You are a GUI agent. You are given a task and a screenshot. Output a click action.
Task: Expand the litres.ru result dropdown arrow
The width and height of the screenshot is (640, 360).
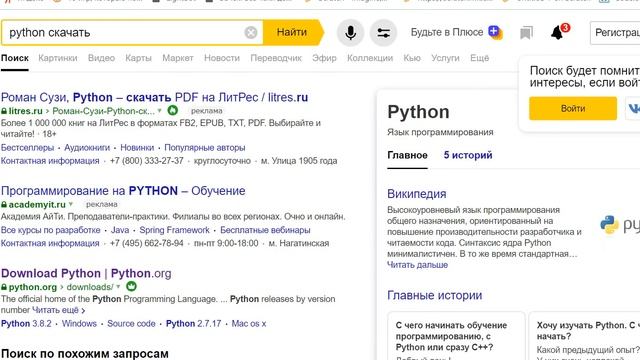[x=160, y=111]
